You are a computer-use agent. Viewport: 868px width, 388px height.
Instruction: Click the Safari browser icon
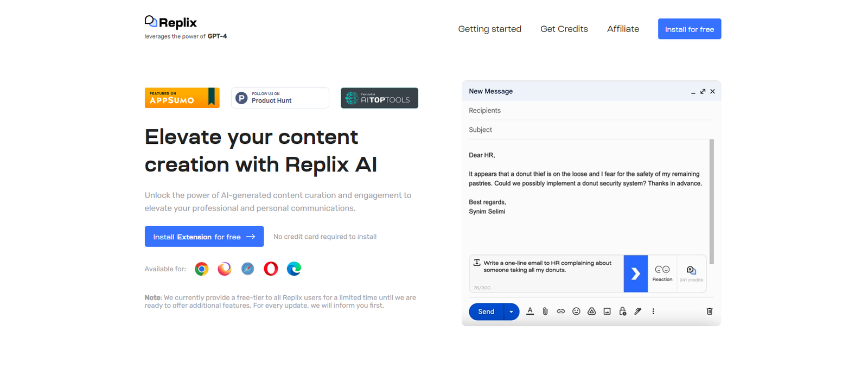(247, 269)
